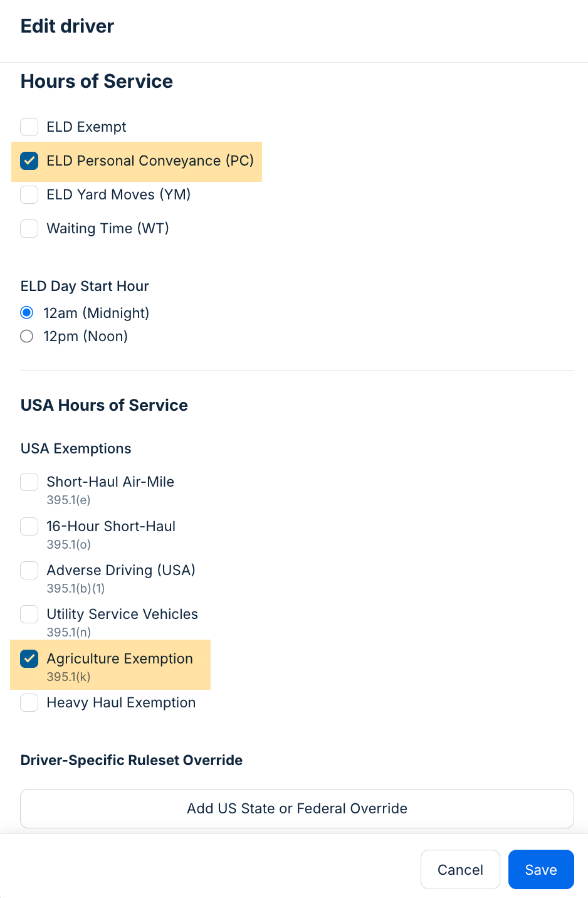The height and width of the screenshot is (898, 588).
Task: Uncheck ELD Personal Conveyance (PC)
Action: click(x=29, y=161)
